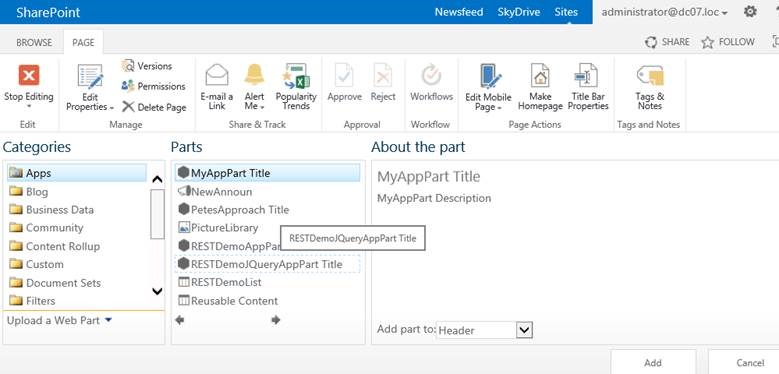This screenshot has width=779, height=374.
Task: Open SkyDrive in the top bar
Action: (519, 12)
